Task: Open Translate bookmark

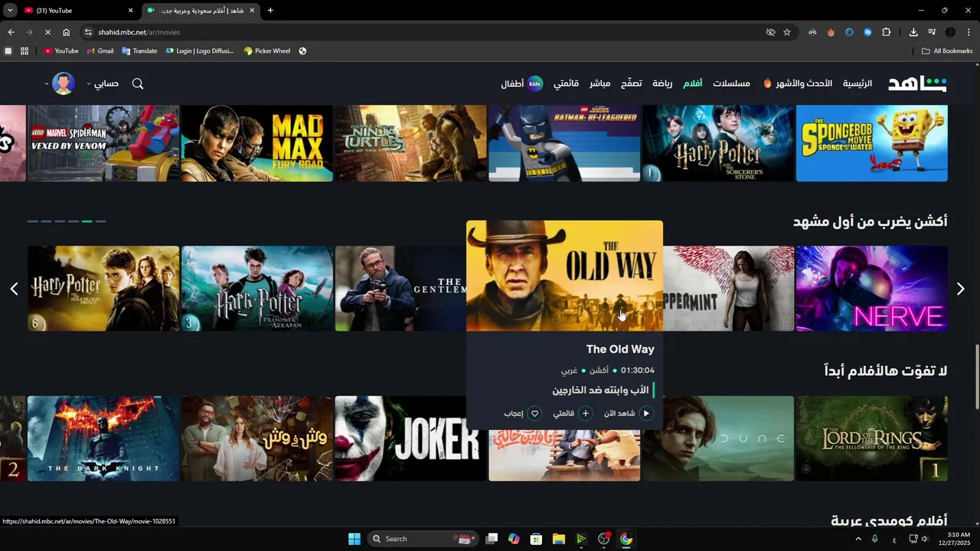Action: 139,51
